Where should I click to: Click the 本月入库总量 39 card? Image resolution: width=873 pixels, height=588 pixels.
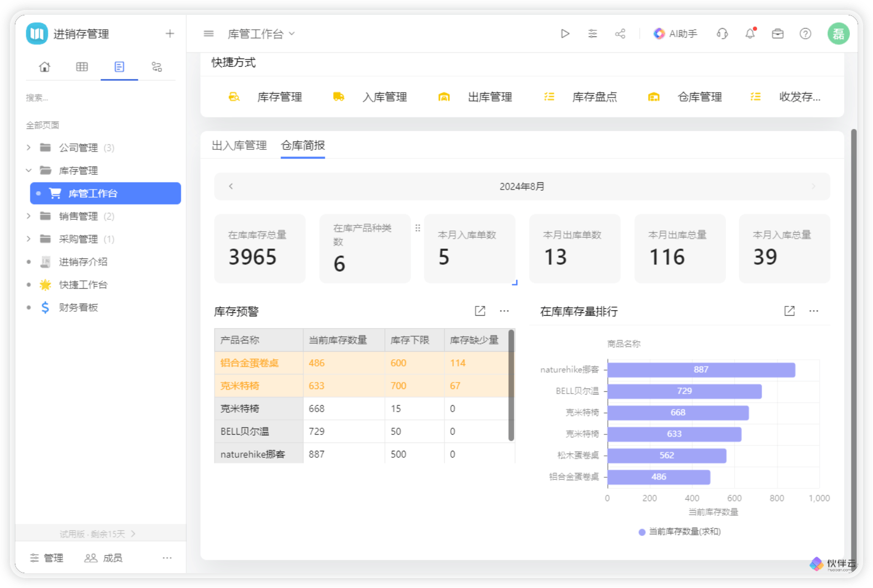pos(784,249)
